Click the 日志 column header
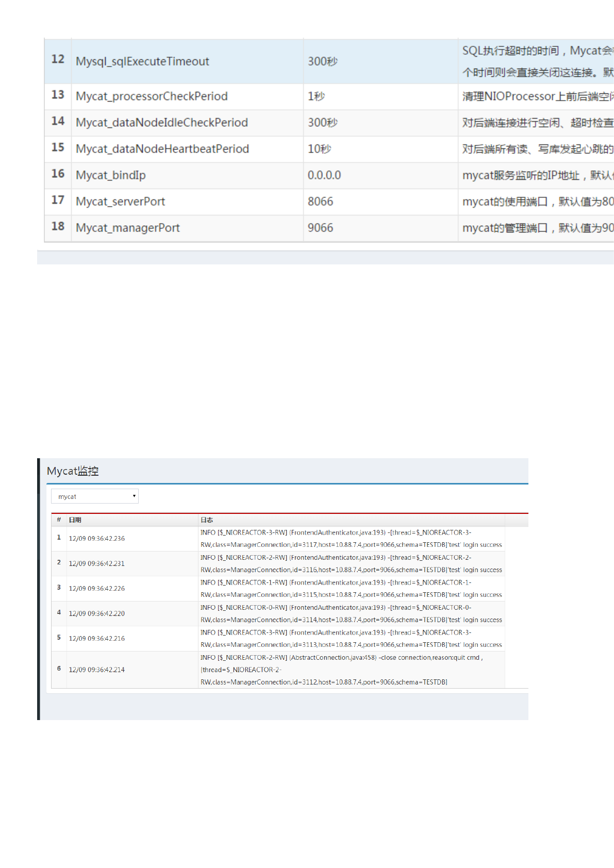The height and width of the screenshot is (868, 614). point(207,520)
